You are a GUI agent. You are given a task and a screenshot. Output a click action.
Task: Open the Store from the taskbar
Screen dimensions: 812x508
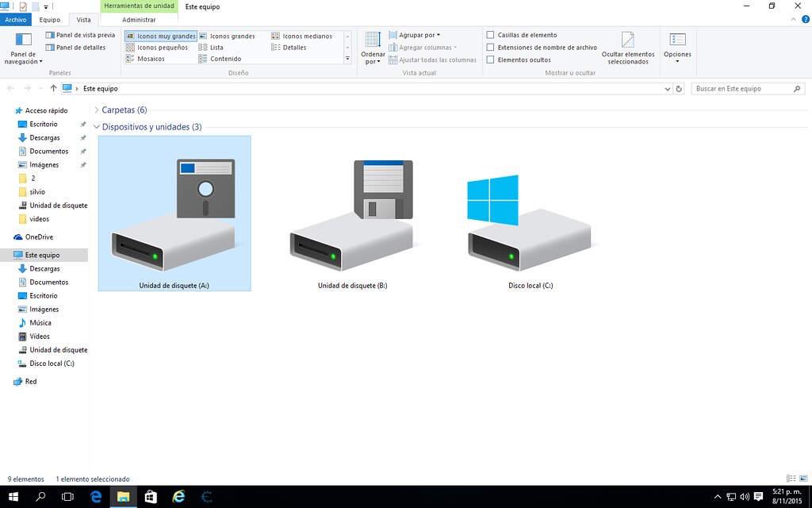click(x=151, y=497)
